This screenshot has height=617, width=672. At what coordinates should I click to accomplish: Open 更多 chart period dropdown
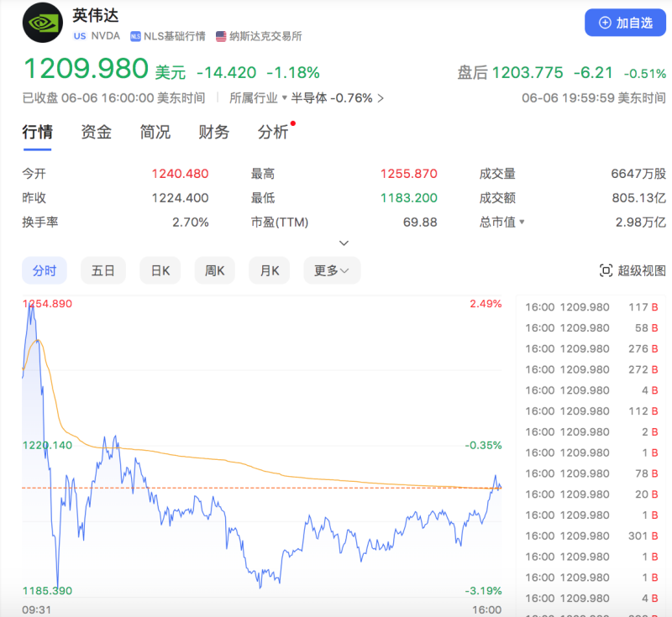point(332,270)
